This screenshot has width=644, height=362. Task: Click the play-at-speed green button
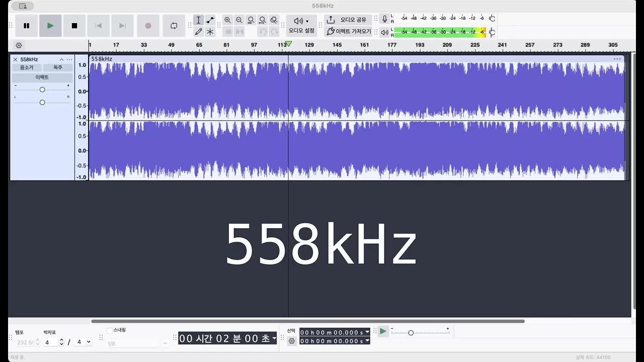pos(383,331)
